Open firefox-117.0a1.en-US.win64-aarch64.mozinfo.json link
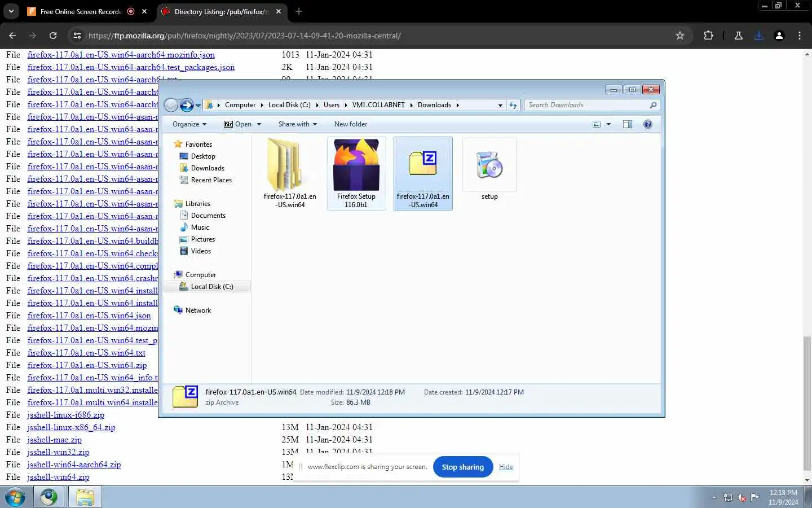The height and width of the screenshot is (508, 812). (121, 55)
